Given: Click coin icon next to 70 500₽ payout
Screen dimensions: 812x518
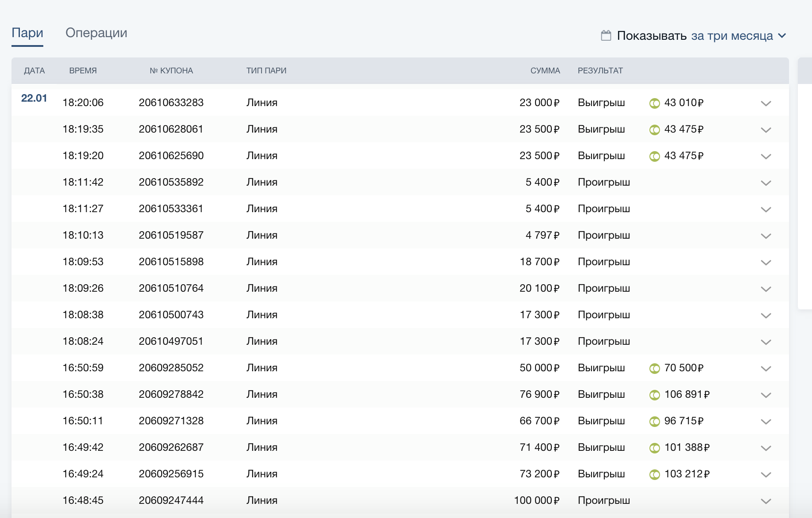Looking at the screenshot, I should tap(654, 369).
